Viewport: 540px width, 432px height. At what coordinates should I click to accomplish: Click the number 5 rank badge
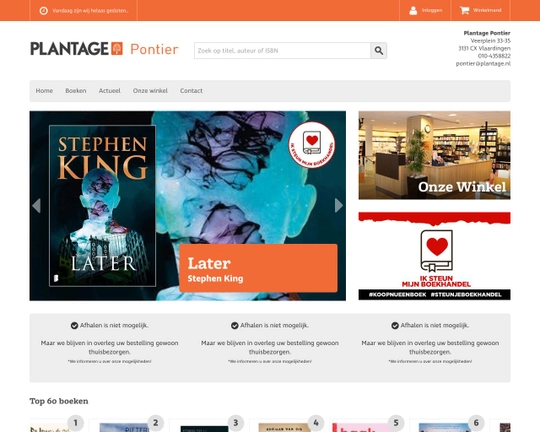coord(396,423)
